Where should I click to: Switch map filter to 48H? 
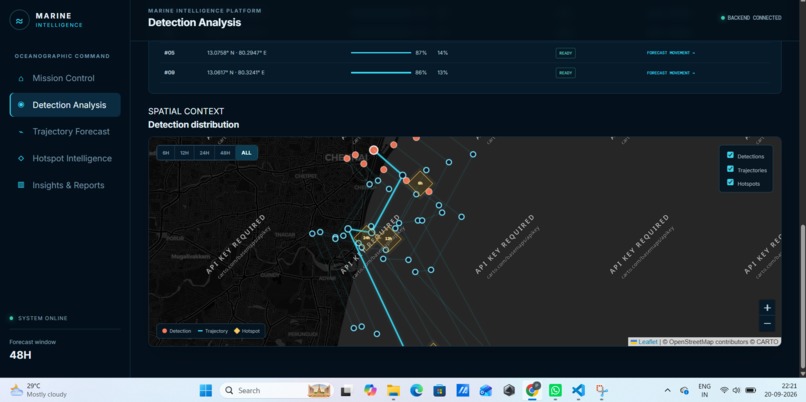coord(225,153)
